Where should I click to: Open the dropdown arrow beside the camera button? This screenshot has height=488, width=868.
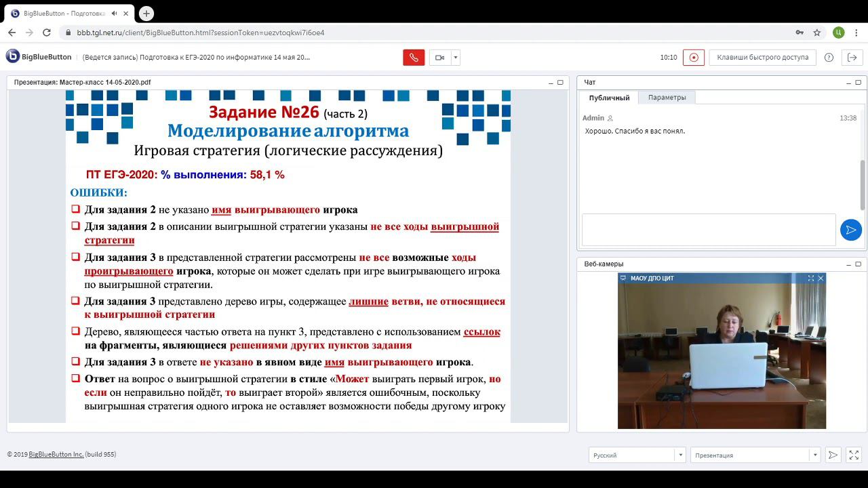456,58
